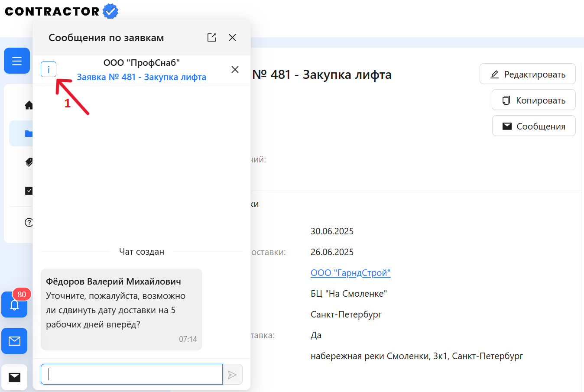Screen dimensions: 584x392
Task: Click the Да delivery value
Action: [x=316, y=335]
